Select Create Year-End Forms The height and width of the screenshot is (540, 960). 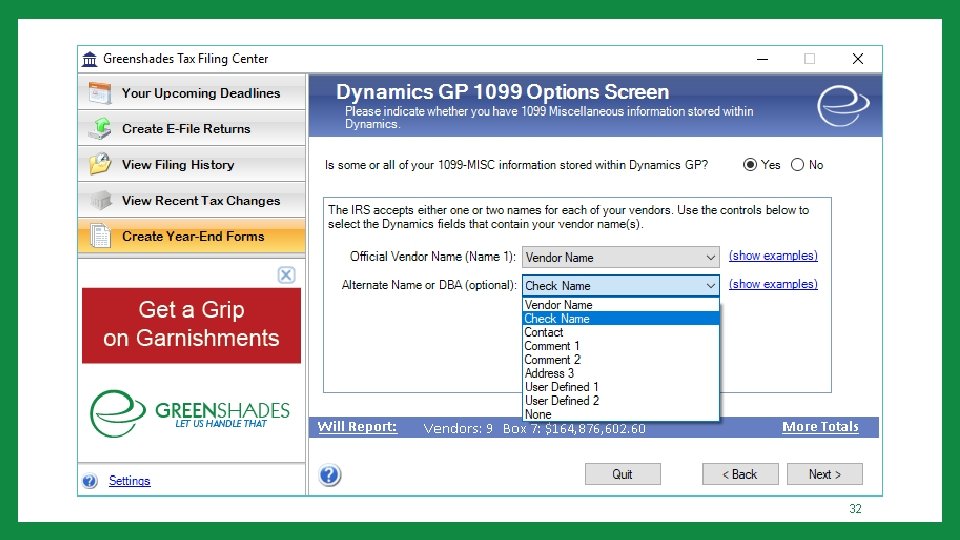(x=192, y=236)
